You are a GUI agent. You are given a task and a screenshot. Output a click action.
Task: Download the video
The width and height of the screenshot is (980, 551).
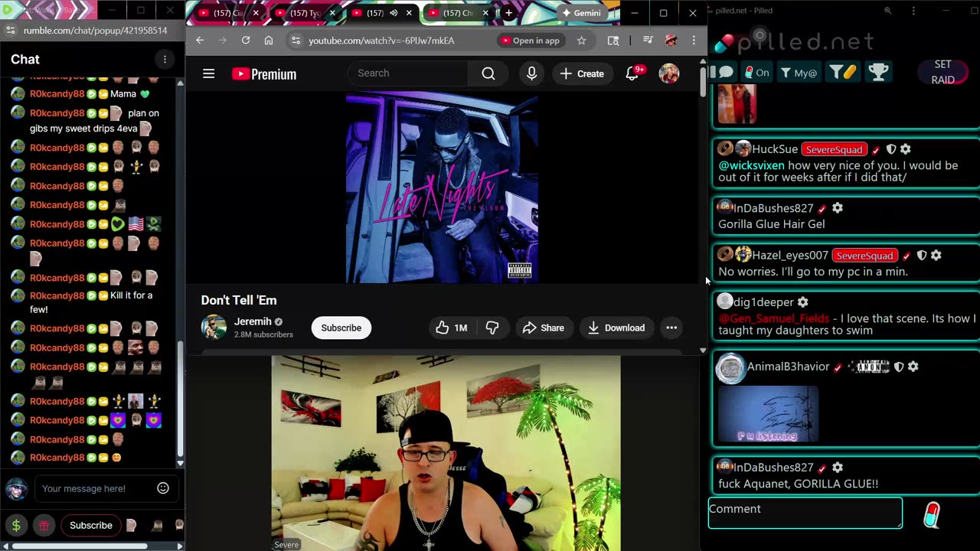[x=616, y=328]
